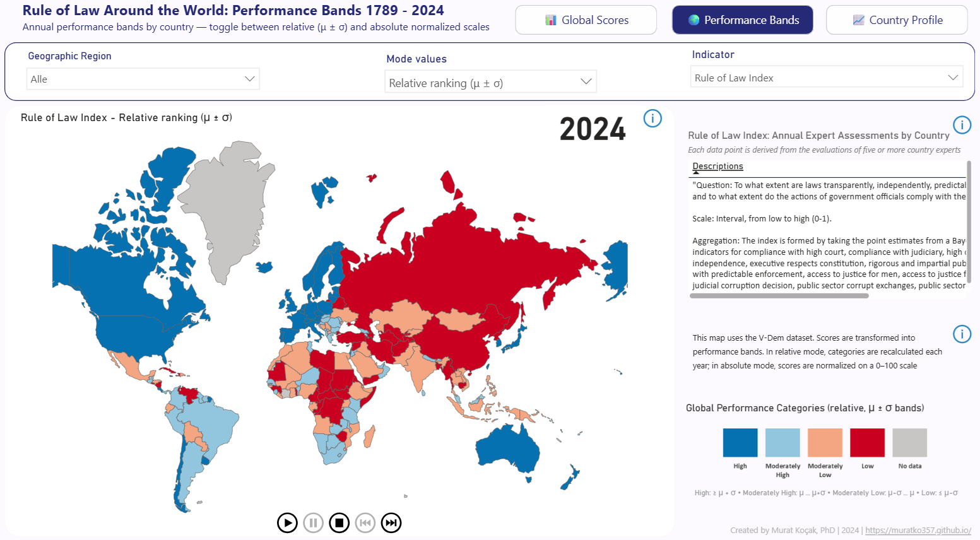The height and width of the screenshot is (540, 980).
Task: Expand the Mode values selector
Action: pos(490,81)
